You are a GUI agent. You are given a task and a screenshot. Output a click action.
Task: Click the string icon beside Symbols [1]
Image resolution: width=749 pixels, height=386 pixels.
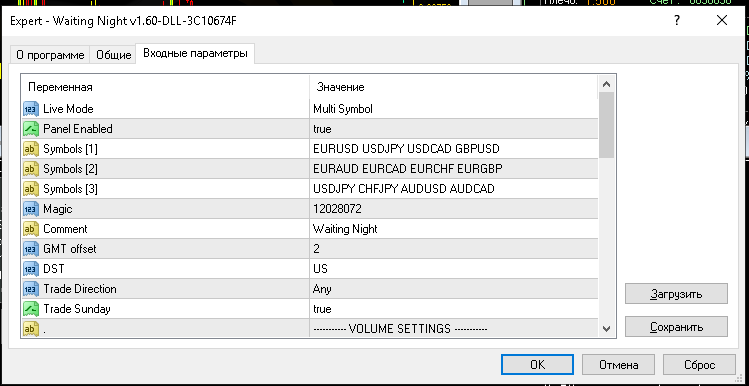click(31, 149)
